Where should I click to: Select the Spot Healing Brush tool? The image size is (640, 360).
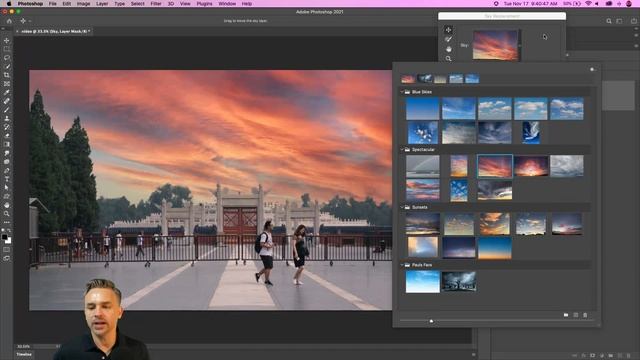(x=7, y=101)
